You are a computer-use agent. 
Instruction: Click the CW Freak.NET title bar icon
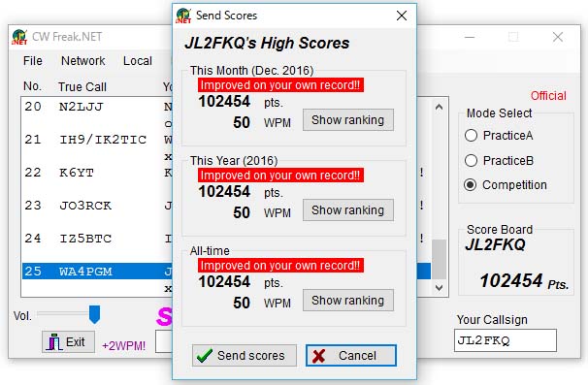(x=19, y=37)
